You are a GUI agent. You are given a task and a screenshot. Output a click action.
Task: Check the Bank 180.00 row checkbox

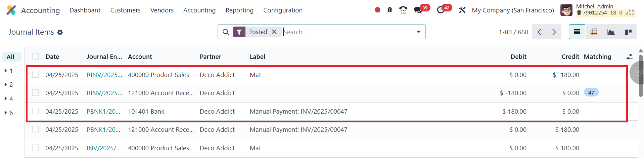(x=36, y=111)
